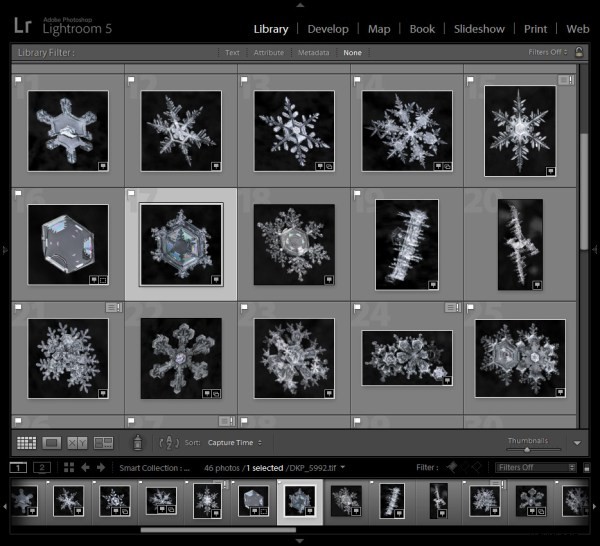Click the develop adjustments badge on photo 13

(329, 166)
